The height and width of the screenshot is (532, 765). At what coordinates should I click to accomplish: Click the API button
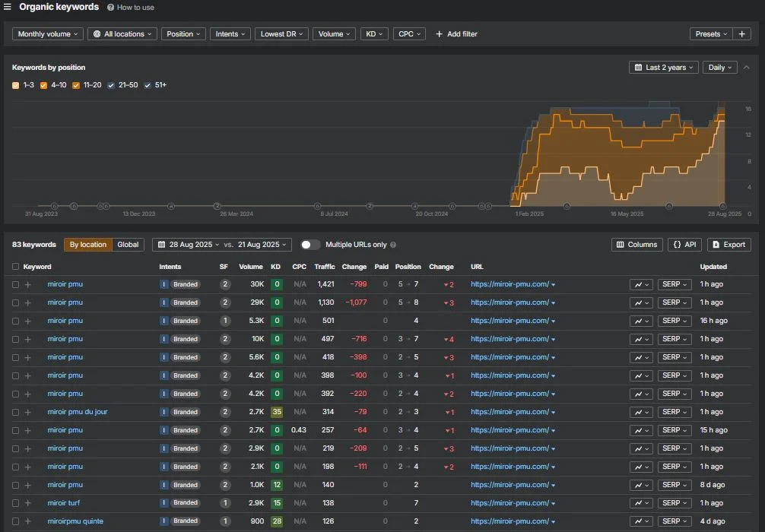pyautogui.click(x=684, y=245)
